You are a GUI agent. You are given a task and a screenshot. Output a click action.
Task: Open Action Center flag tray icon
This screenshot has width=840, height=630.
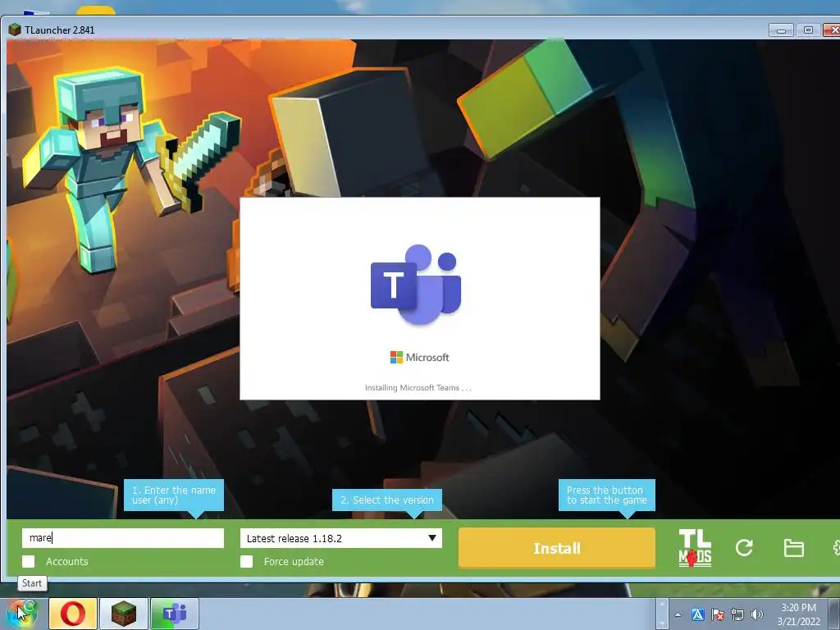[717, 614]
